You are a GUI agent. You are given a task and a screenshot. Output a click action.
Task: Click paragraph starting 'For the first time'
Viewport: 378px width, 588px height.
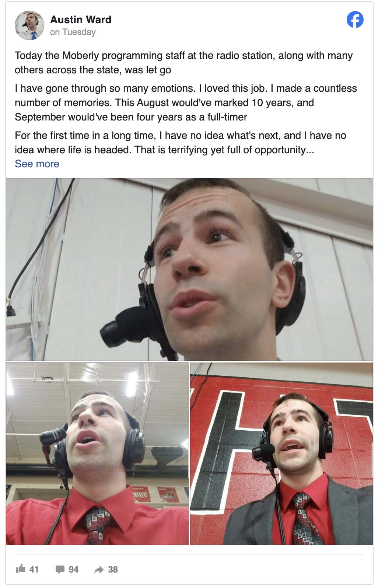pos(181,143)
